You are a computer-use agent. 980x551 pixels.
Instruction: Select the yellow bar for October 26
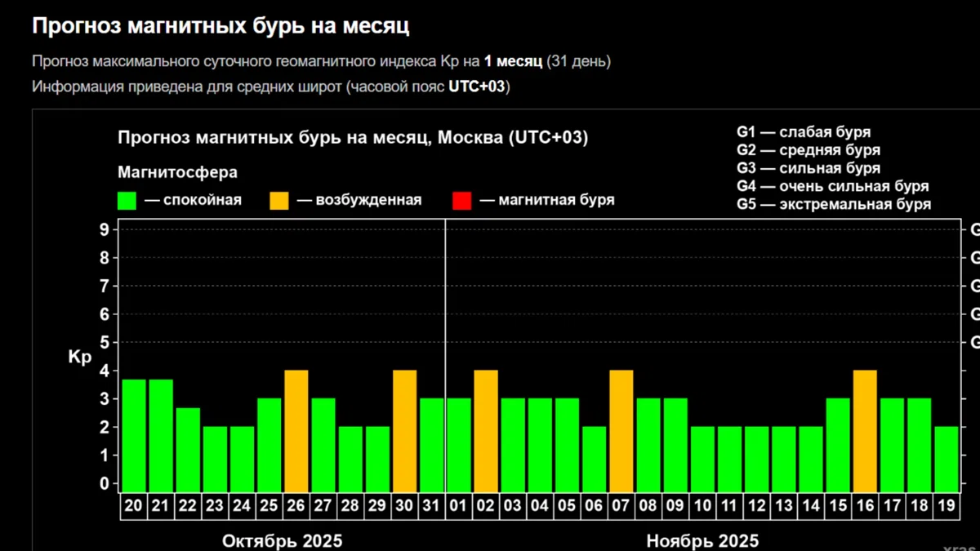click(296, 429)
